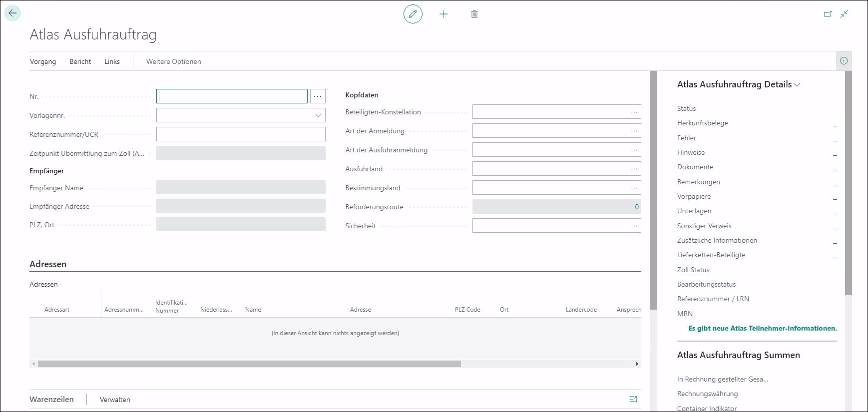The height and width of the screenshot is (412, 868).
Task: Open the Nr. field assist-edit ellipsis
Action: pos(318,96)
